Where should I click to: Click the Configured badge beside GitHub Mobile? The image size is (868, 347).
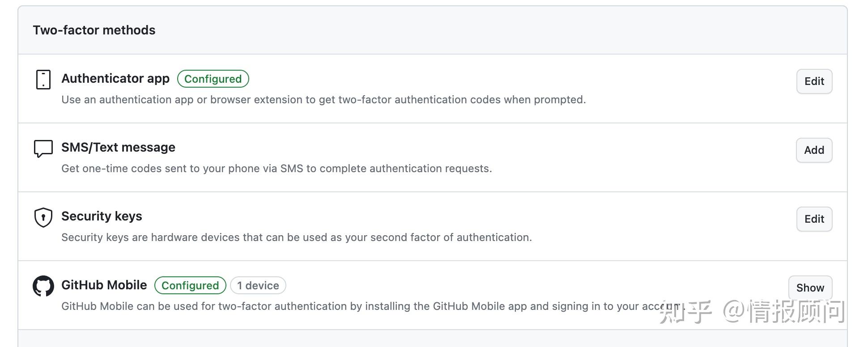click(190, 286)
